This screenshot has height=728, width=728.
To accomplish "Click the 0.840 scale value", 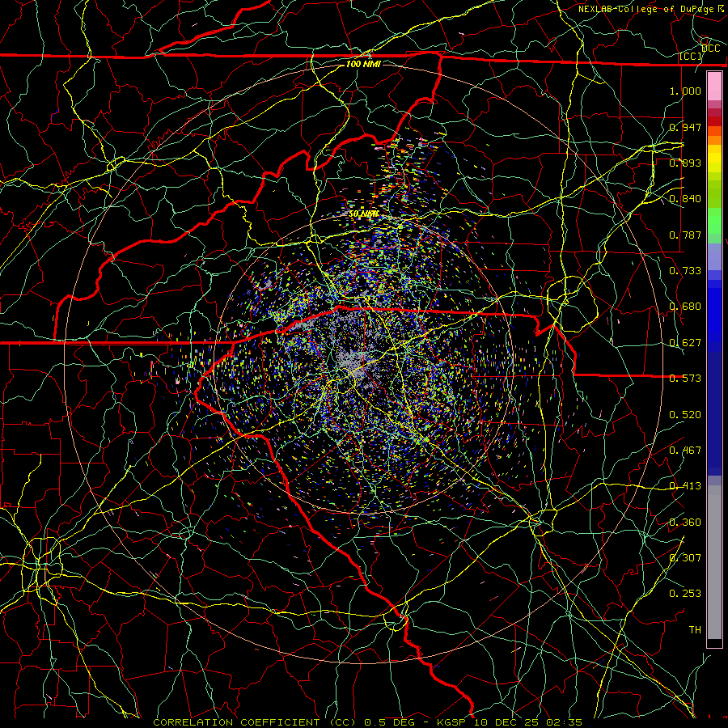I will coord(685,199).
